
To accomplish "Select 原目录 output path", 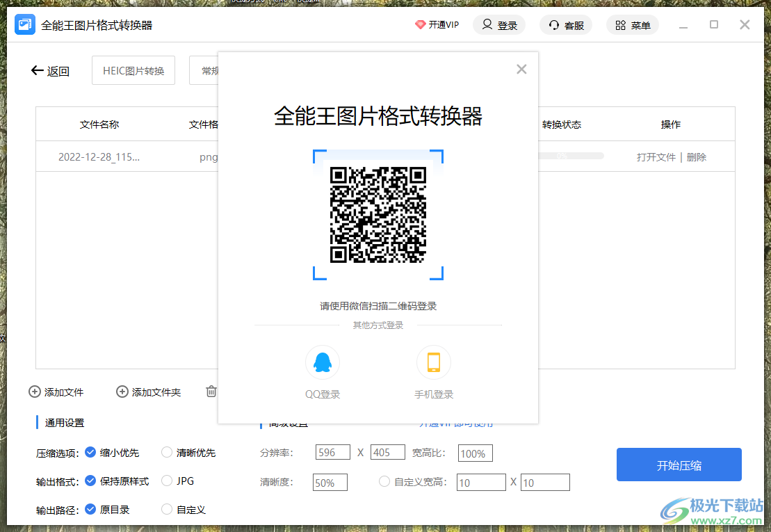I will (90, 509).
